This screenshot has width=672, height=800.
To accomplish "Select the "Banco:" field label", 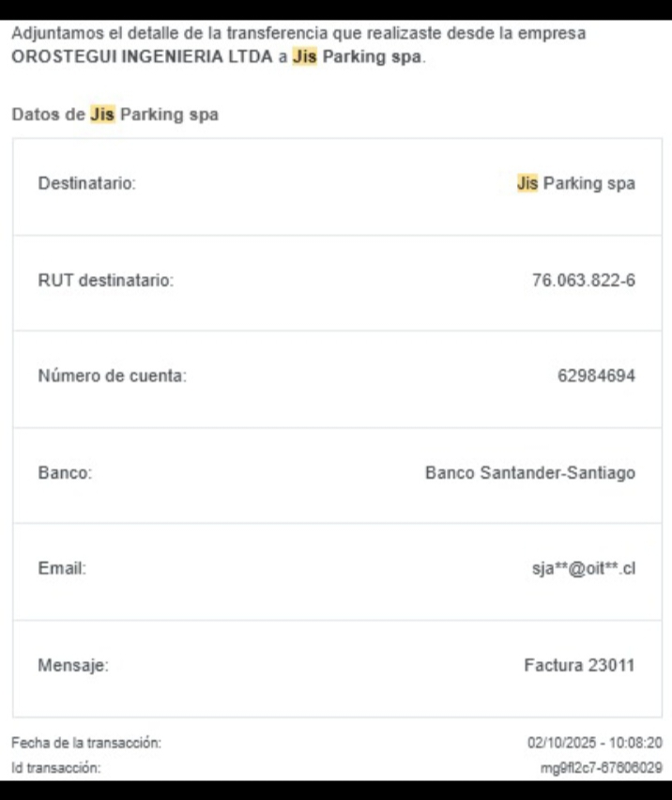I will click(x=65, y=473).
